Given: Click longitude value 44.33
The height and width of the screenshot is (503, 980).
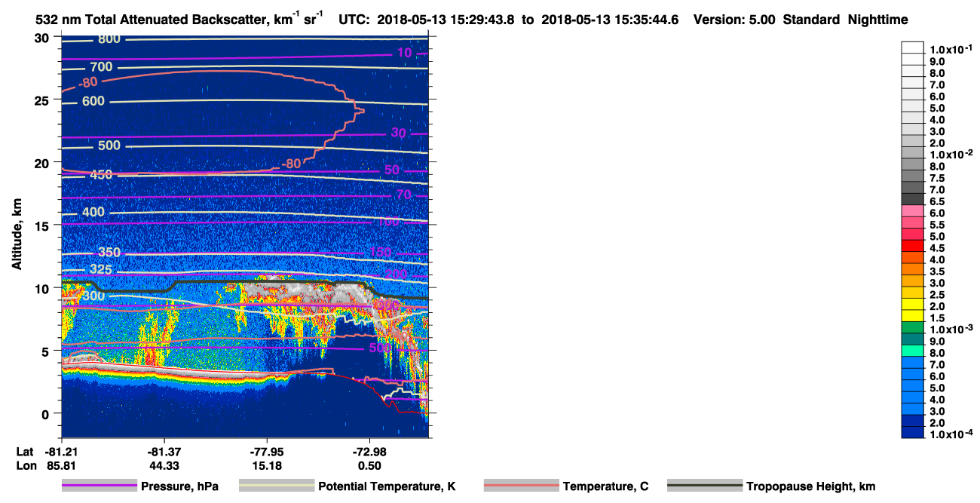Looking at the screenshot, I should click(164, 466).
